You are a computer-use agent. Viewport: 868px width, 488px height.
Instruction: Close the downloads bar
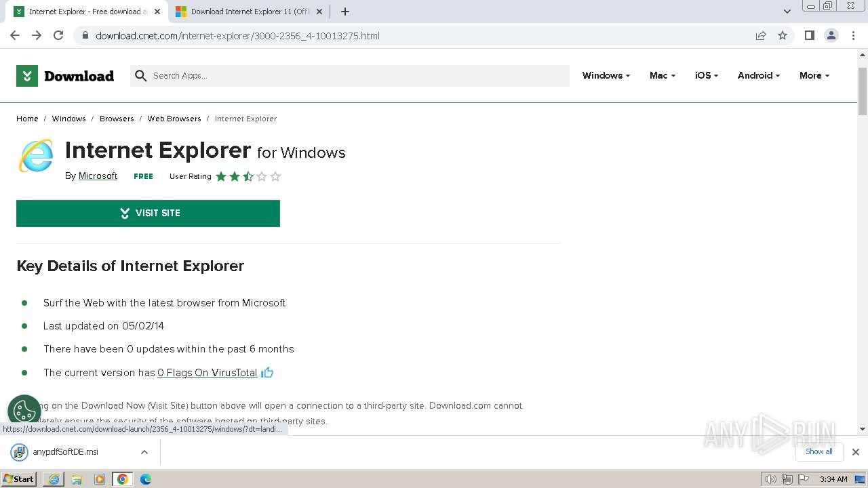tap(856, 452)
